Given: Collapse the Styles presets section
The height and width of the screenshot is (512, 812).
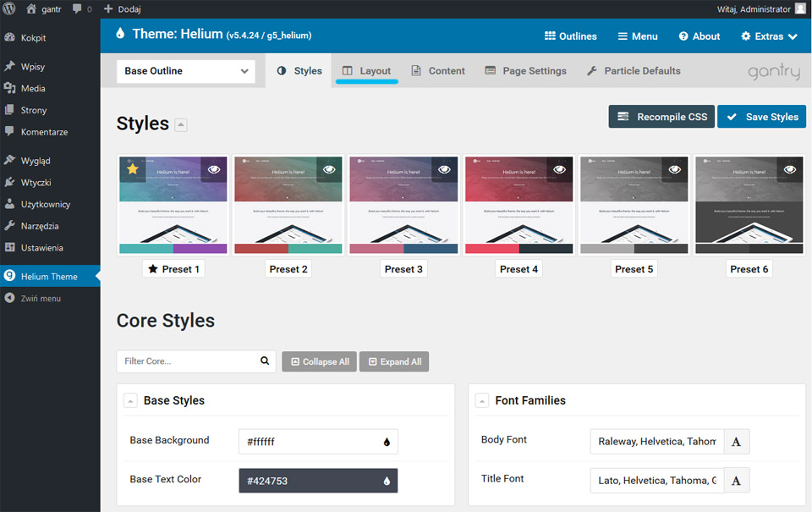Looking at the screenshot, I should point(181,125).
